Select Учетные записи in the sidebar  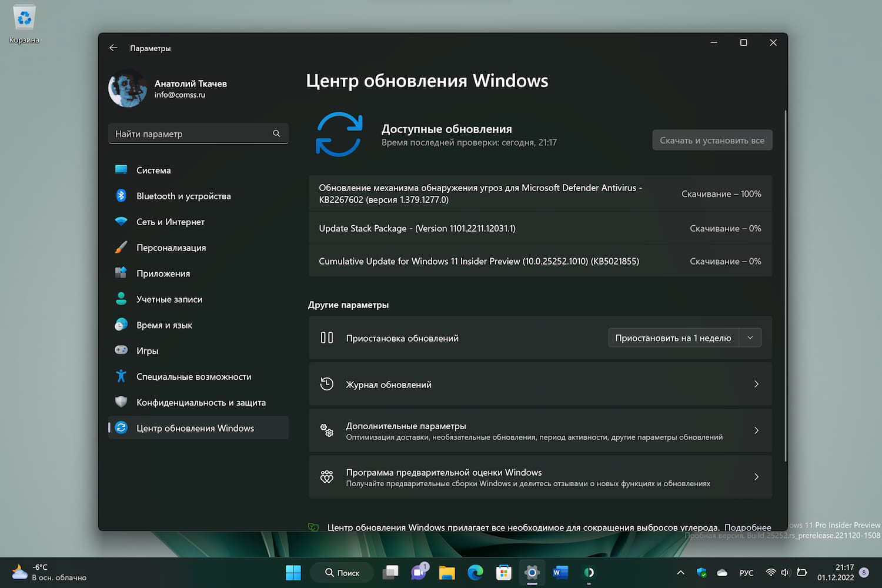point(198,299)
